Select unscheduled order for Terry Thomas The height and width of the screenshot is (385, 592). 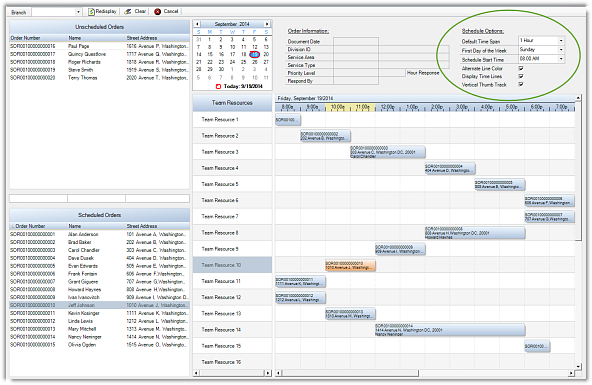(99, 78)
